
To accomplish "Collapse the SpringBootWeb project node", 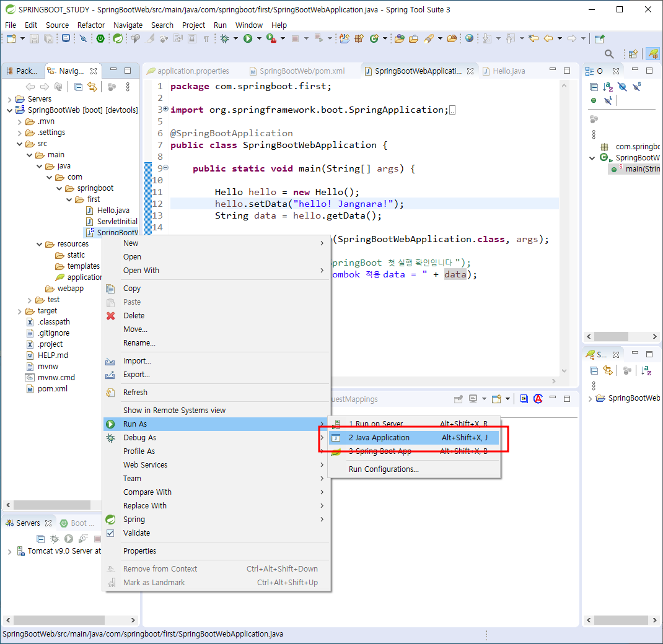I will pyautogui.click(x=9, y=110).
